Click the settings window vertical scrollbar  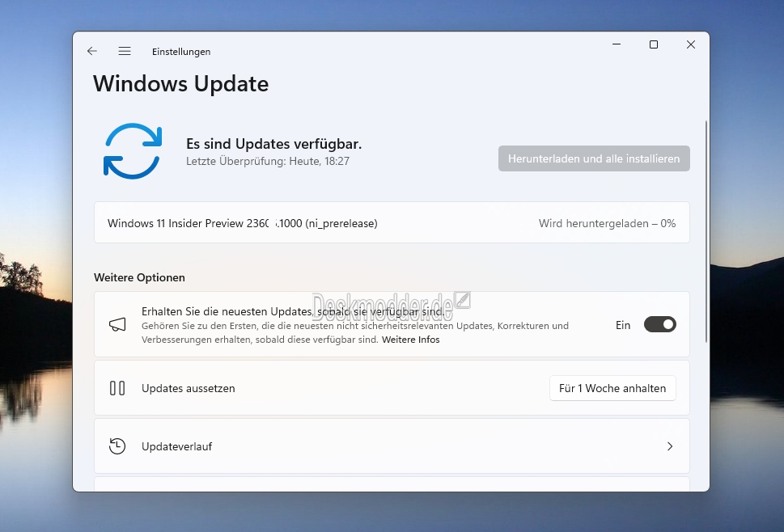[706, 231]
